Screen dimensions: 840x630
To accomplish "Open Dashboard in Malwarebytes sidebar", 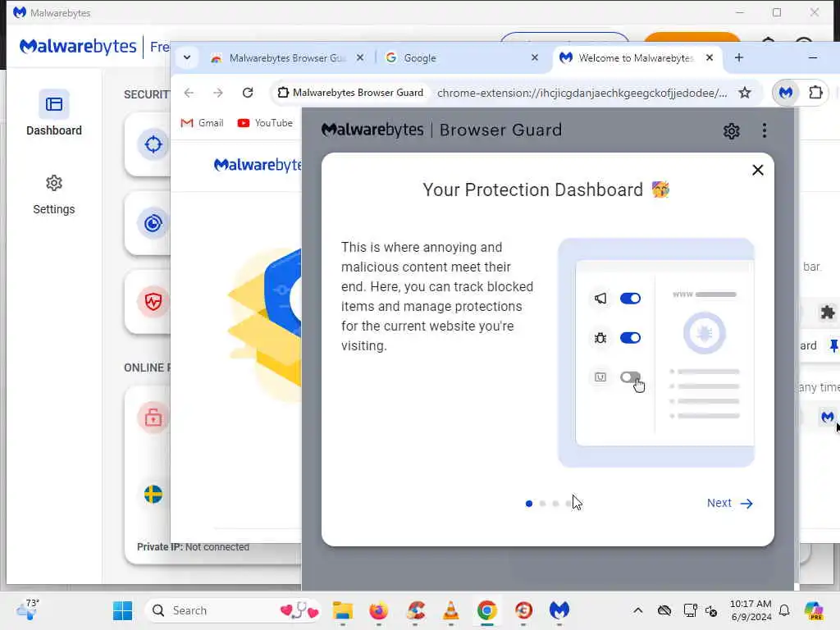I will [x=54, y=113].
